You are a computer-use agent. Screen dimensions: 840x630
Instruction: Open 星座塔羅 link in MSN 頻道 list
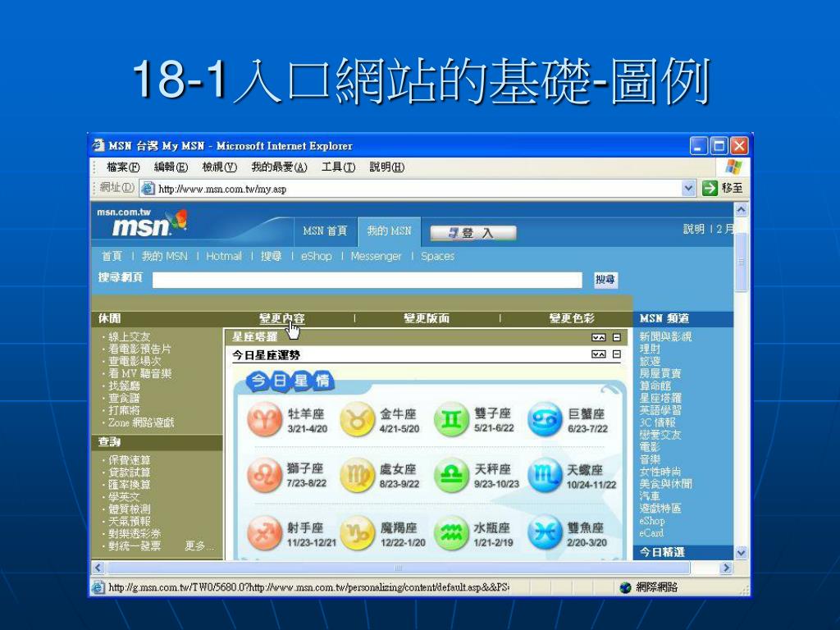click(660, 398)
